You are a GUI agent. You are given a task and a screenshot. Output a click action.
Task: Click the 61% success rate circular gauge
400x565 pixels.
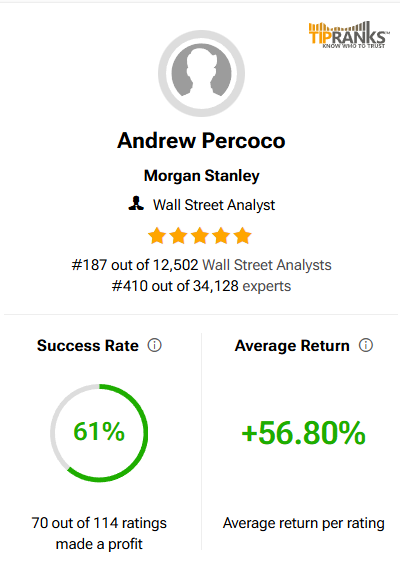point(99,433)
